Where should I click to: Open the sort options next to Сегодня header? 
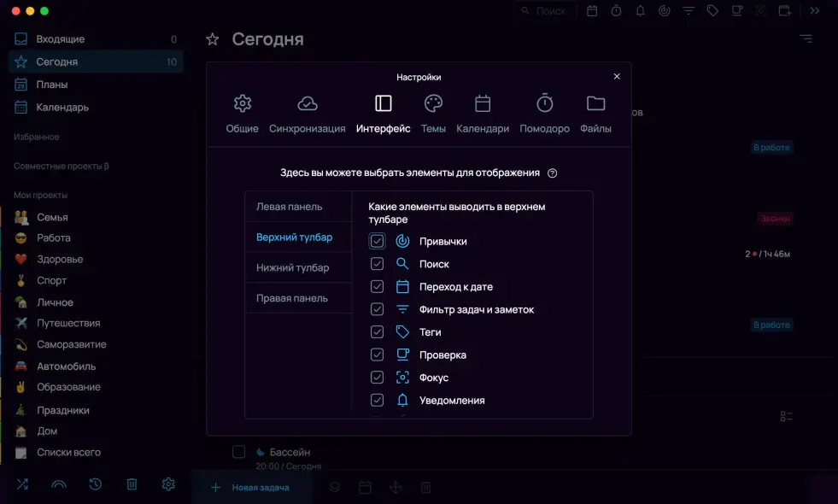[806, 38]
